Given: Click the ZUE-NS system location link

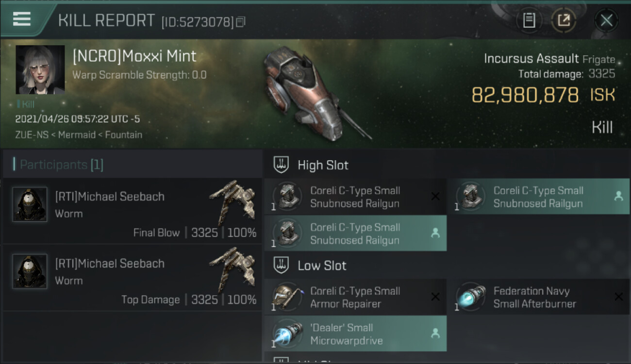Looking at the screenshot, I should (32, 135).
